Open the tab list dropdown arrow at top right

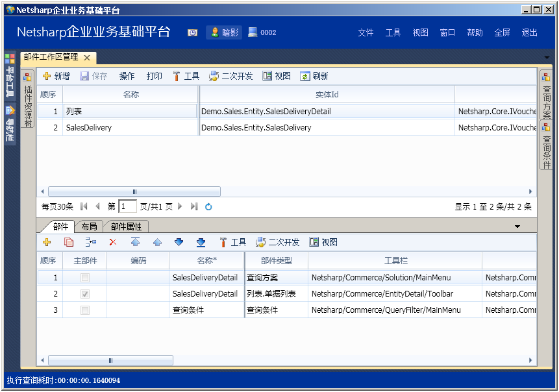point(547,57)
